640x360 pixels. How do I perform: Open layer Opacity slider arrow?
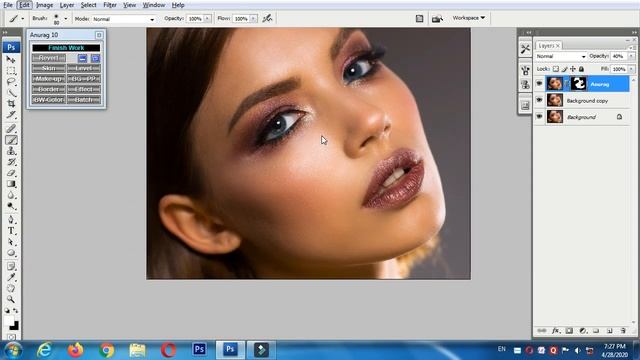coord(631,56)
